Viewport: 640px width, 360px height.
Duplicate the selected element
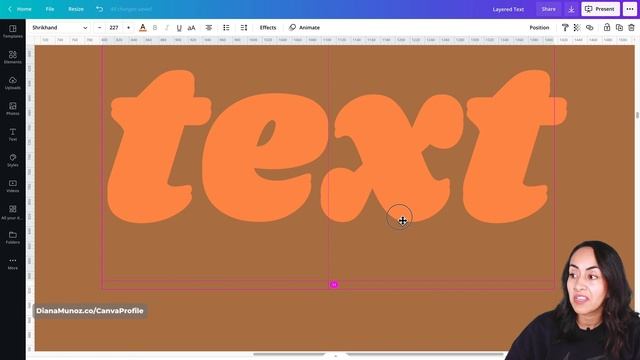[619, 28]
